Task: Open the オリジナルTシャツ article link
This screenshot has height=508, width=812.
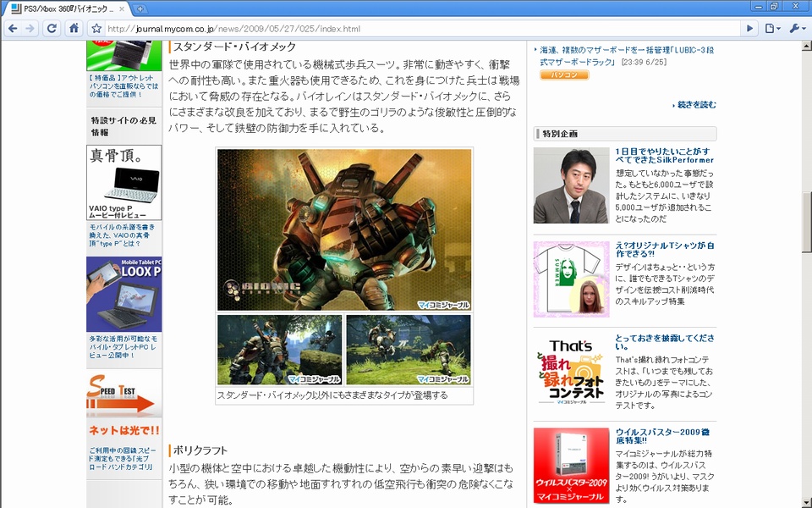Action: click(x=665, y=249)
